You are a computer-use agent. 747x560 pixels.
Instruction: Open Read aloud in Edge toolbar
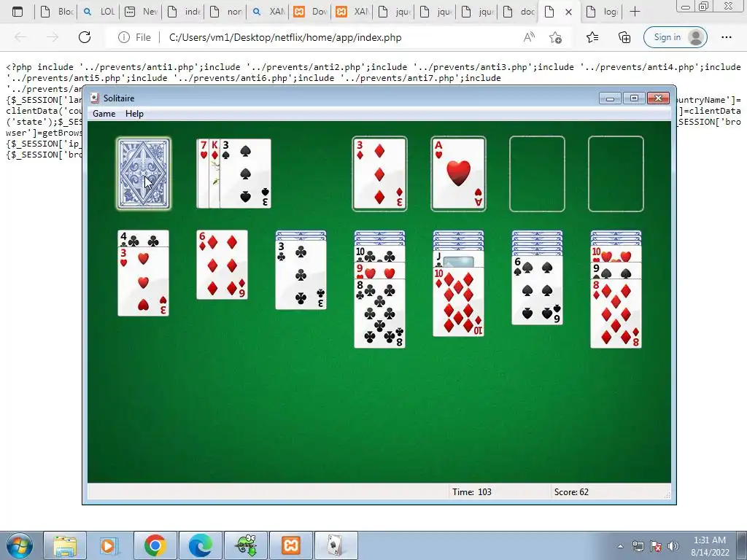(529, 37)
